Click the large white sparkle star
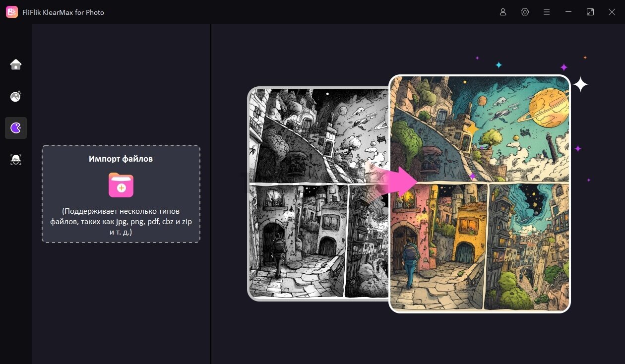 580,84
